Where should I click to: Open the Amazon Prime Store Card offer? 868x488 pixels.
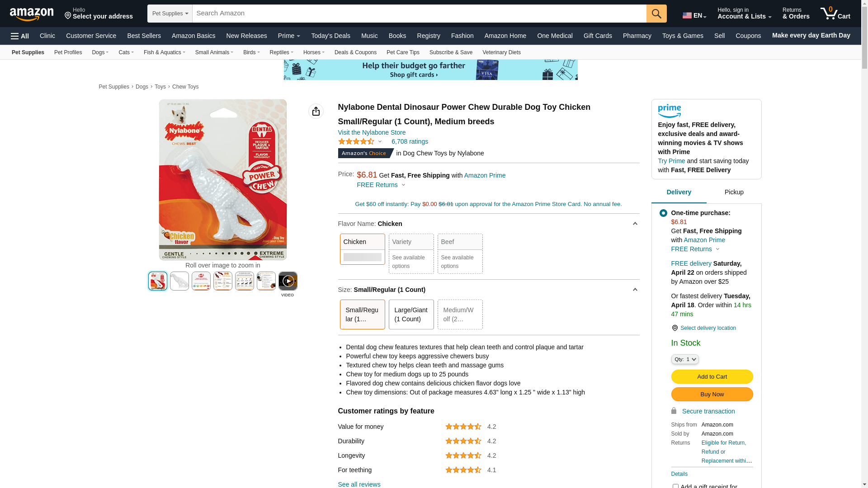(x=488, y=204)
